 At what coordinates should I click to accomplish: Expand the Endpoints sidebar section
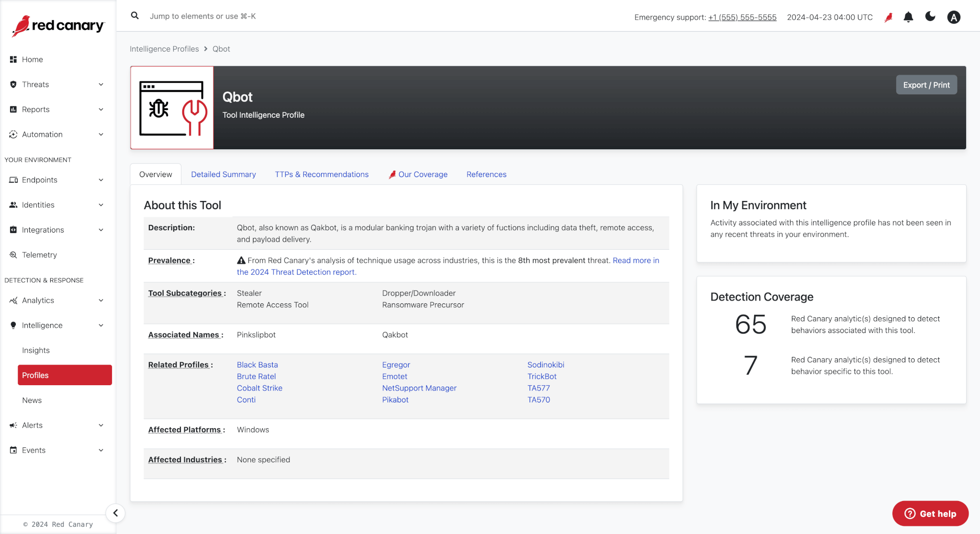[101, 180]
